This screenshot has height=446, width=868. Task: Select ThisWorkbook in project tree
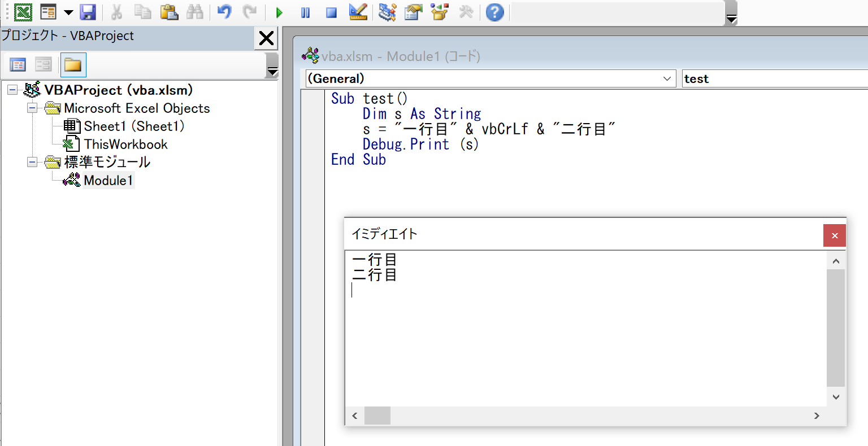125,144
